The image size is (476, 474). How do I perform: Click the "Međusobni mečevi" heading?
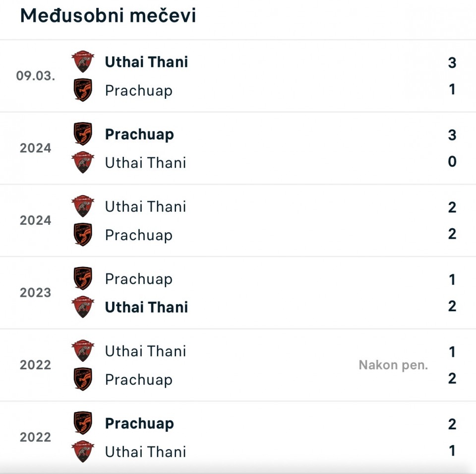click(x=108, y=16)
